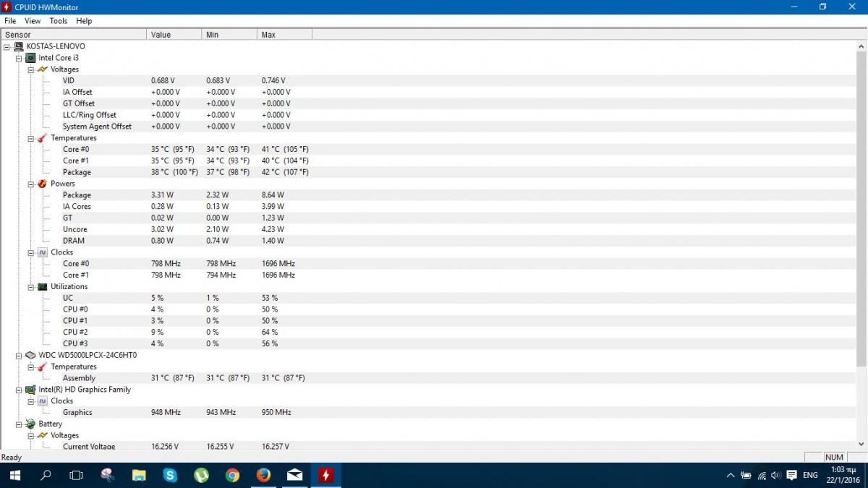This screenshot has height=488, width=868.
Task: Collapse the Intel(R) HD Graphics Family node
Action: [x=19, y=390]
